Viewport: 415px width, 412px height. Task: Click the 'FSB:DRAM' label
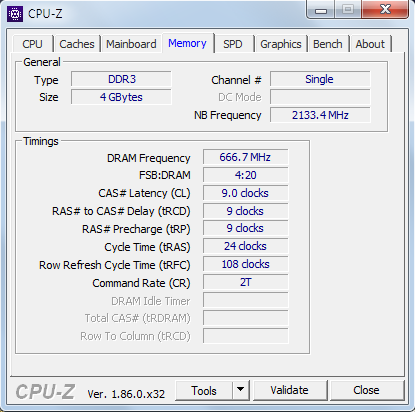pyautogui.click(x=165, y=175)
